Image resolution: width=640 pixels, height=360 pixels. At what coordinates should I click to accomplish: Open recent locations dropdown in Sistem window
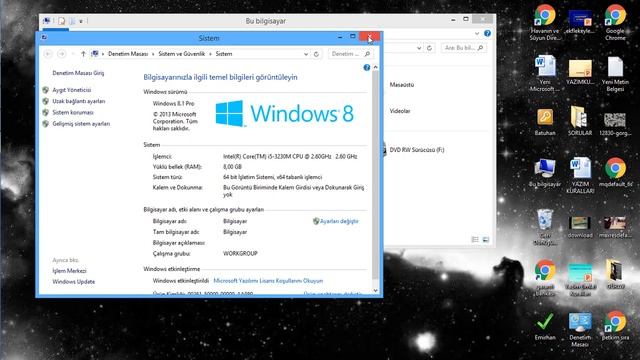(x=73, y=54)
